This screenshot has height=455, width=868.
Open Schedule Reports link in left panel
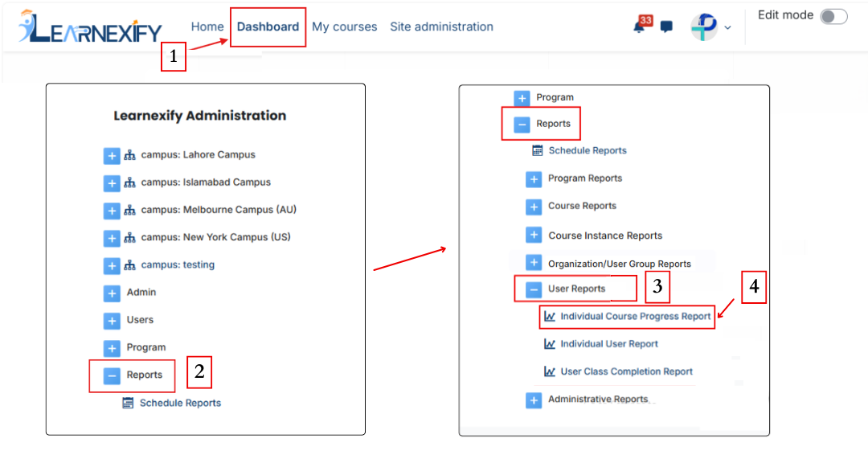181,403
